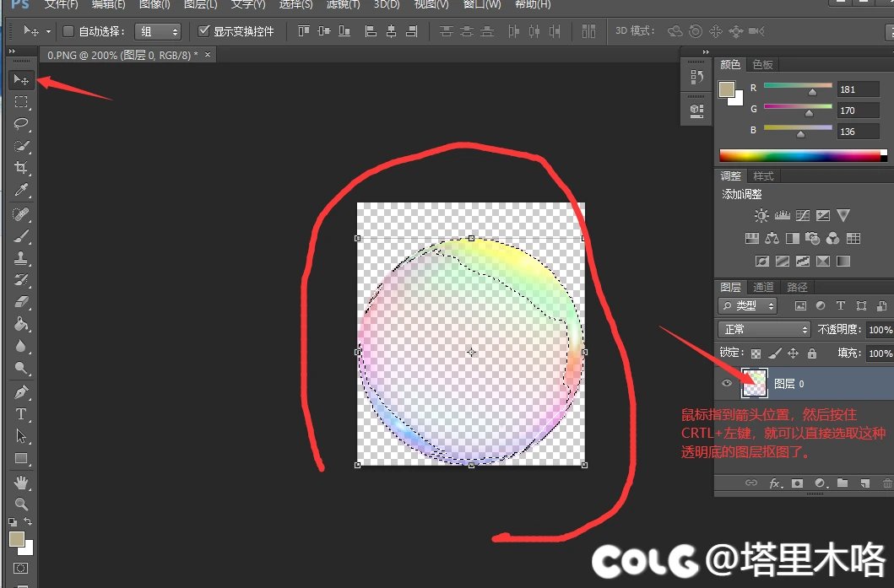The height and width of the screenshot is (588, 894).
Task: Select the Pen tool
Action: (x=21, y=392)
